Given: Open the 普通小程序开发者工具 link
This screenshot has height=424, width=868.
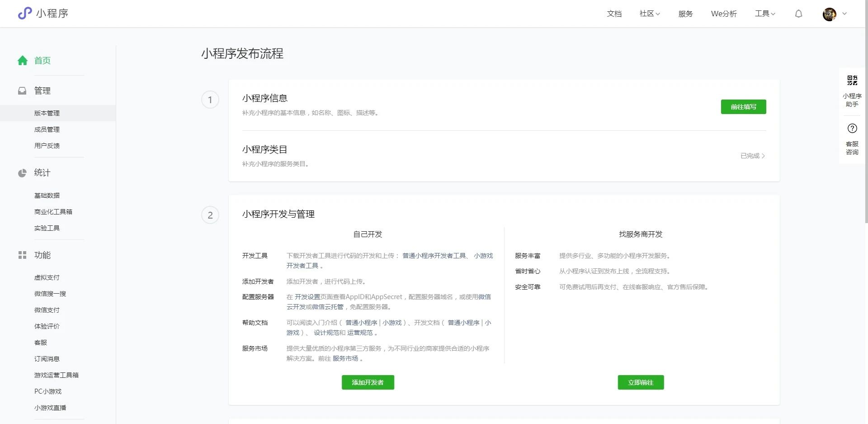Looking at the screenshot, I should [x=434, y=256].
